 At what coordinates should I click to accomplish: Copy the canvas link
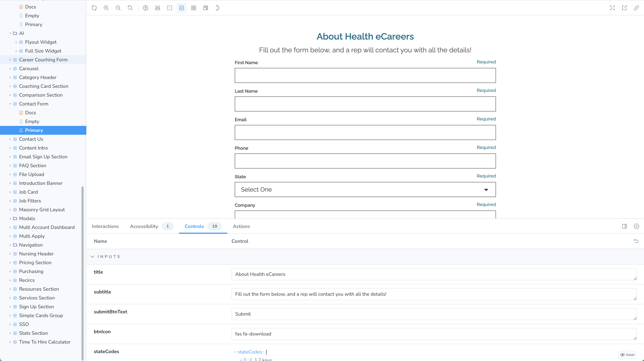click(636, 8)
